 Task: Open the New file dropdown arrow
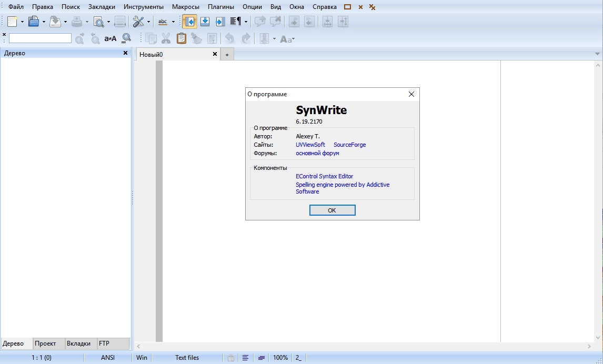coord(22,22)
